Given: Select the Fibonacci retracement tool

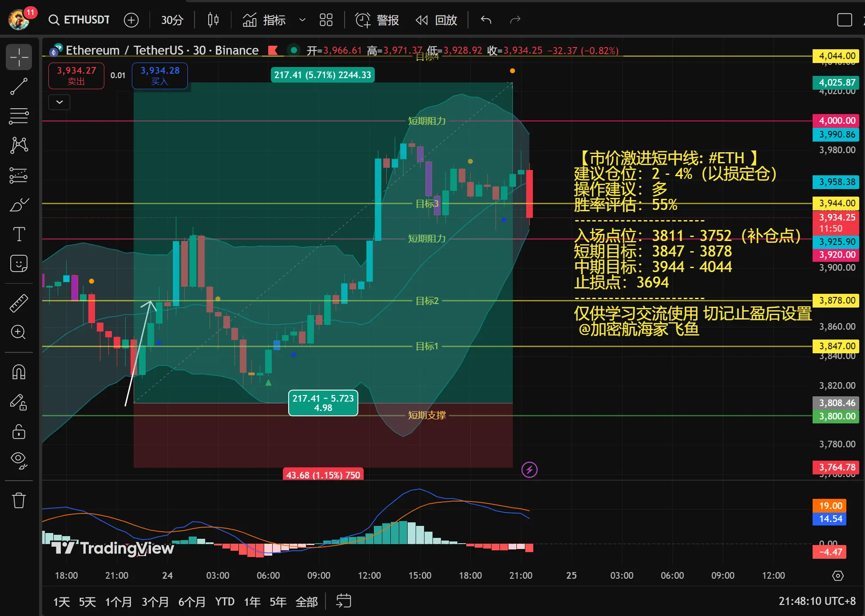Looking at the screenshot, I should point(19,116).
